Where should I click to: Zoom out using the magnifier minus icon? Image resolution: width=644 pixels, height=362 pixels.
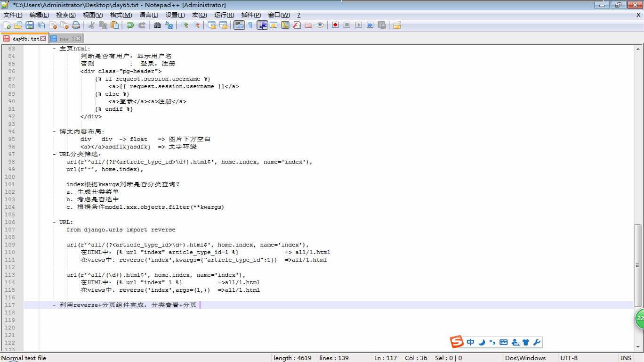196,25
